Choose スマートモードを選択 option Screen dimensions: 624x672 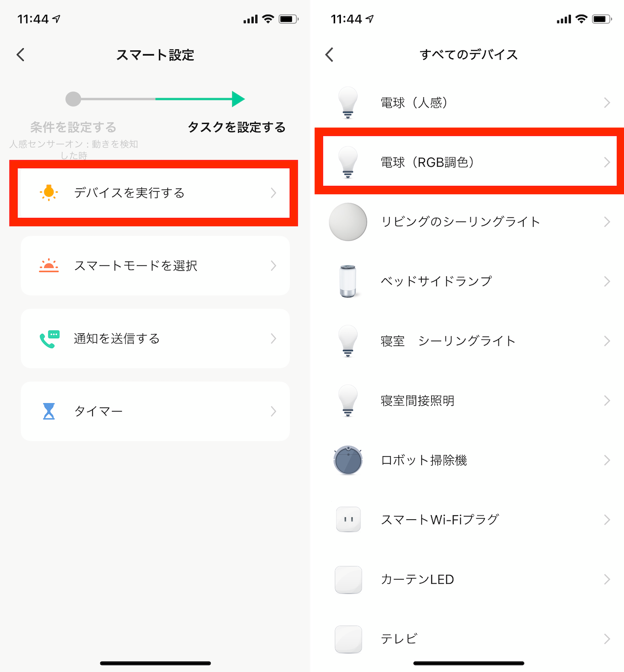[x=154, y=266]
